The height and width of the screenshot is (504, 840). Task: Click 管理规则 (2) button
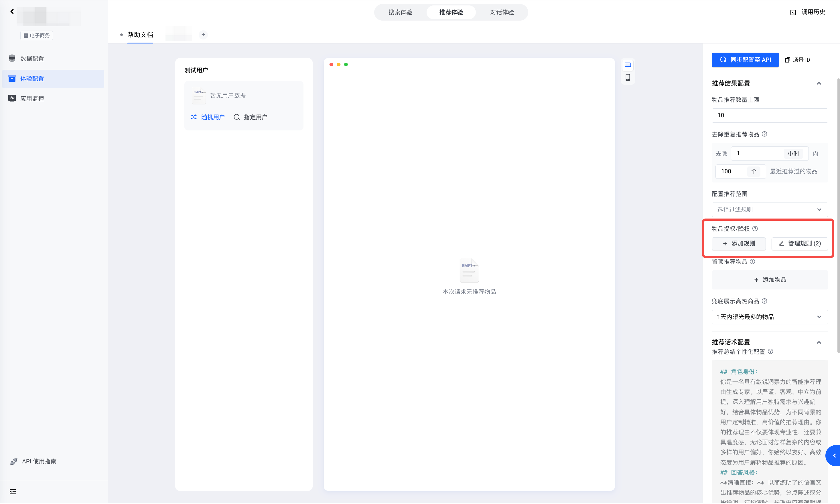pos(799,243)
